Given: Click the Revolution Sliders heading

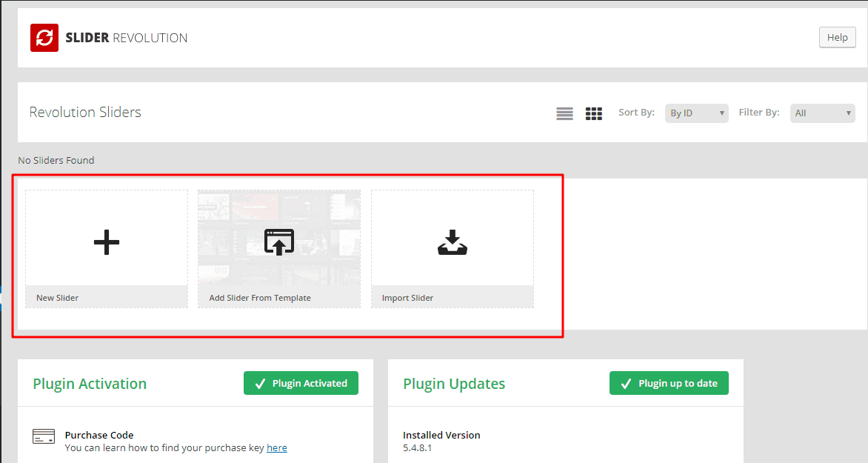Looking at the screenshot, I should pos(84,112).
